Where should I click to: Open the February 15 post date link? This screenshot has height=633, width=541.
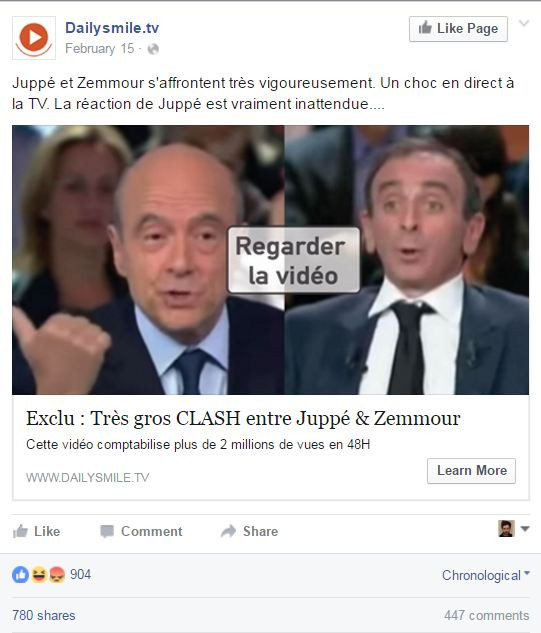click(100, 48)
